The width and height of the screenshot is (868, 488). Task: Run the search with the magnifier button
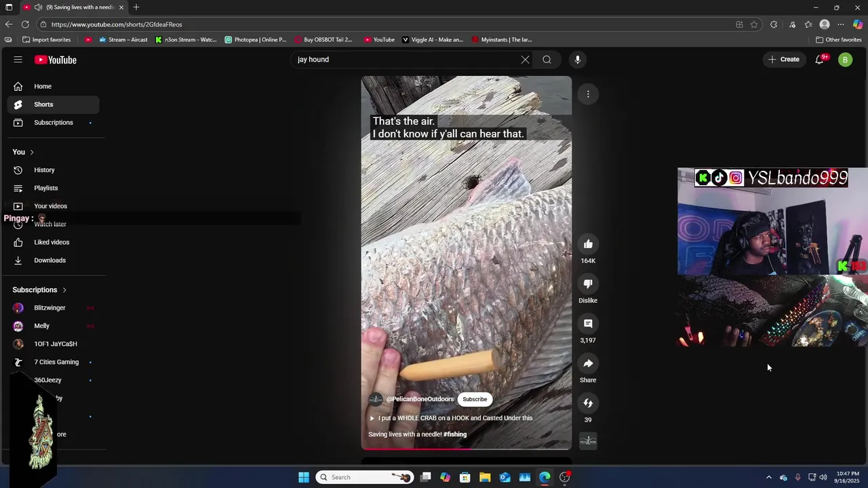tap(547, 60)
